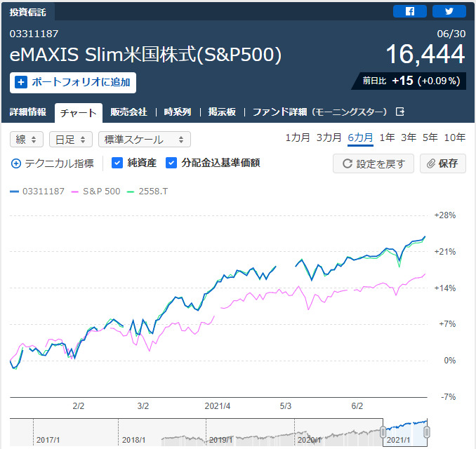Click the 2020/1 marker in the overview timeline
Screen dimensions: 476x449
(309, 440)
